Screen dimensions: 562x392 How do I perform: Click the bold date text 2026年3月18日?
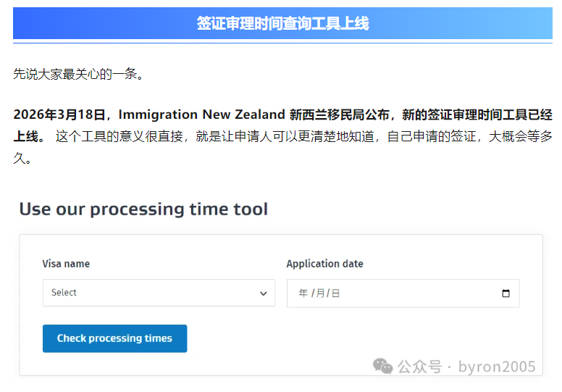point(59,114)
